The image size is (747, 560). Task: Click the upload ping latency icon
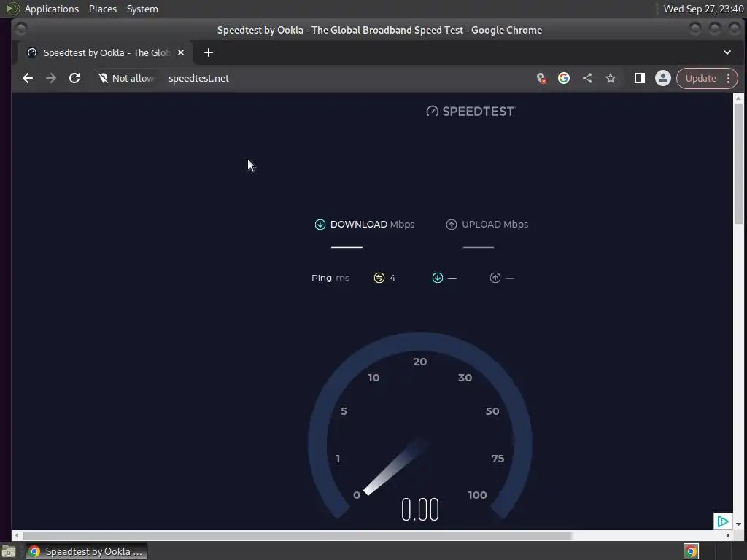495,278
